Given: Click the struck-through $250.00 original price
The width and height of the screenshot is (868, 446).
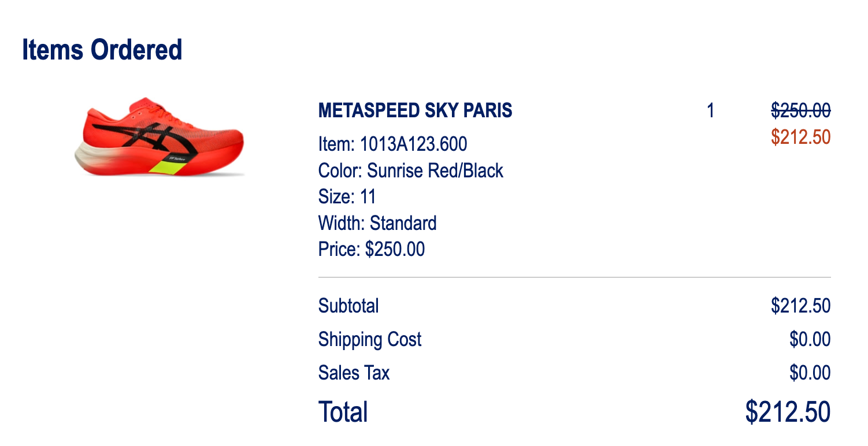Looking at the screenshot, I should point(801,110).
